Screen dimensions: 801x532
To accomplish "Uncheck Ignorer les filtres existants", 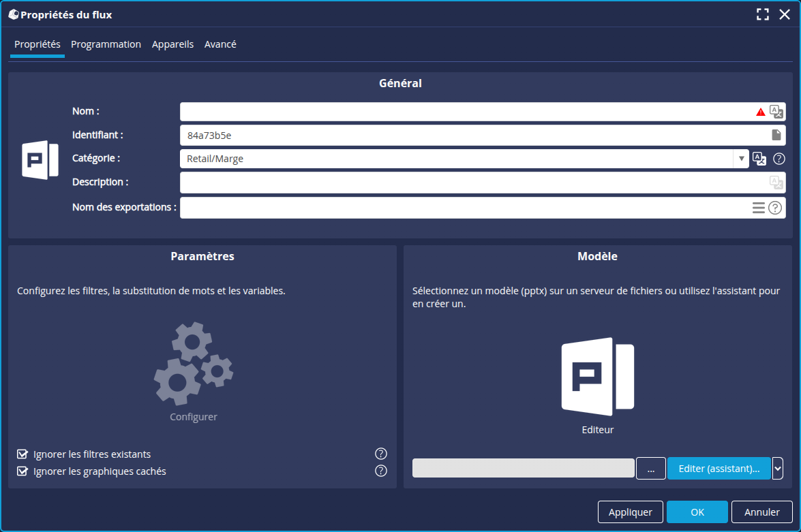I will (22, 454).
